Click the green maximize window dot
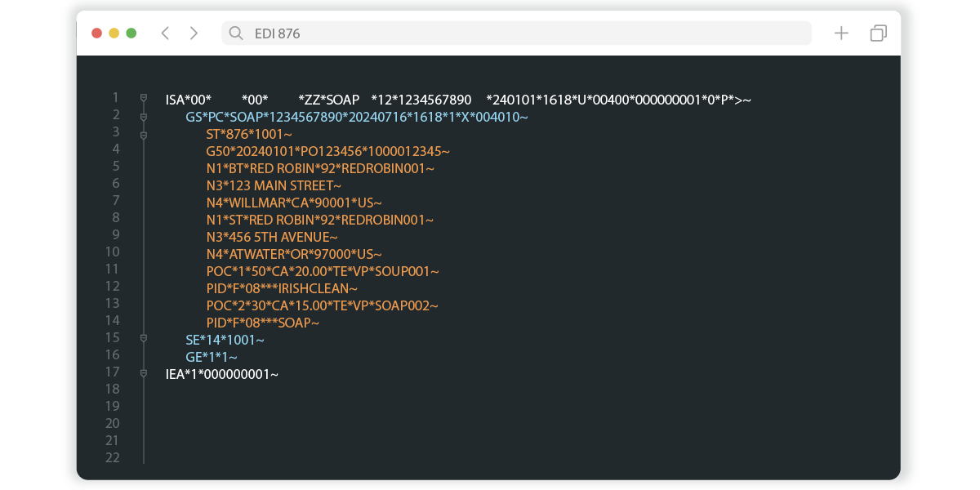The height and width of the screenshot is (490, 980). tap(131, 33)
